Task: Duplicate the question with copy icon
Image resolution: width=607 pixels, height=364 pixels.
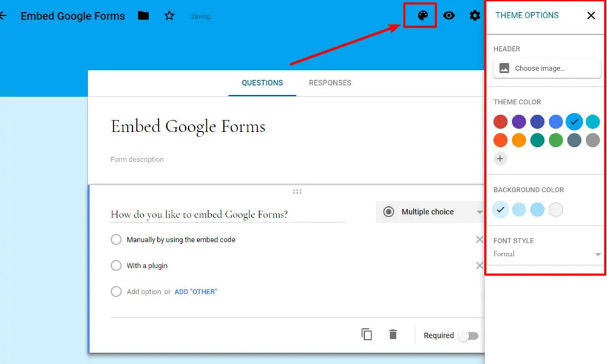Action: click(367, 334)
